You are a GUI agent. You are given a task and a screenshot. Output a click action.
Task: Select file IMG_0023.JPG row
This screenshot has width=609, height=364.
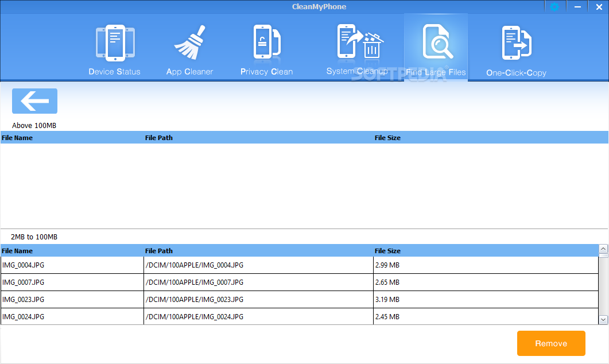pyautogui.click(x=300, y=300)
